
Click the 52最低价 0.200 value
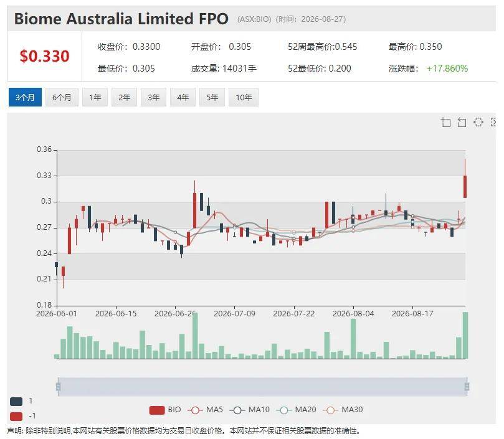pyautogui.click(x=340, y=68)
